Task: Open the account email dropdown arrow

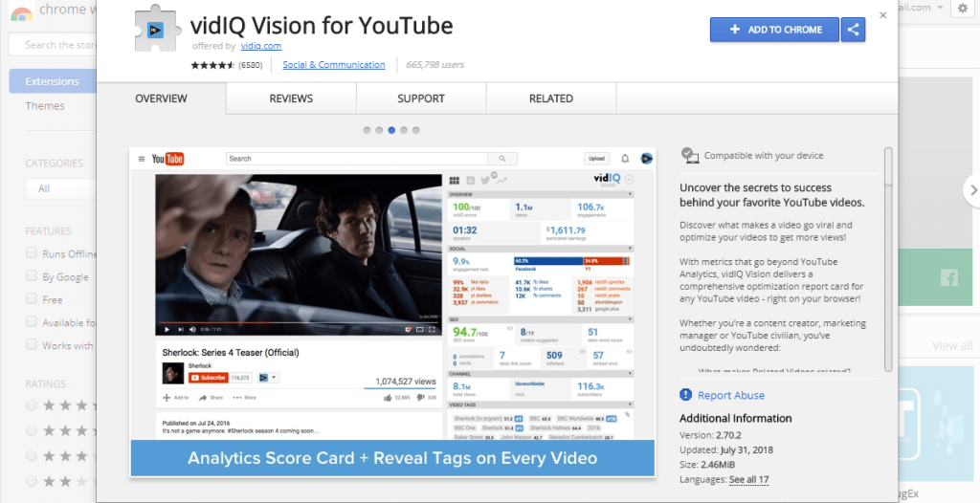Action: (x=940, y=8)
